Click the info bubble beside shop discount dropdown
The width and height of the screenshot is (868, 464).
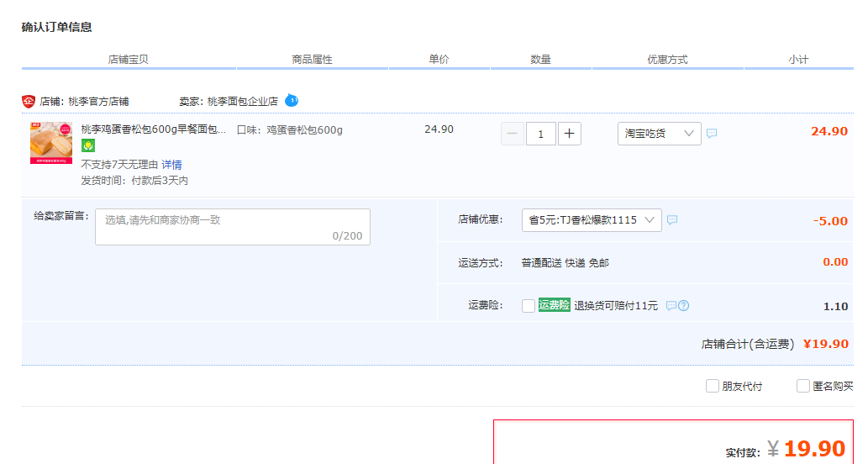(x=672, y=220)
